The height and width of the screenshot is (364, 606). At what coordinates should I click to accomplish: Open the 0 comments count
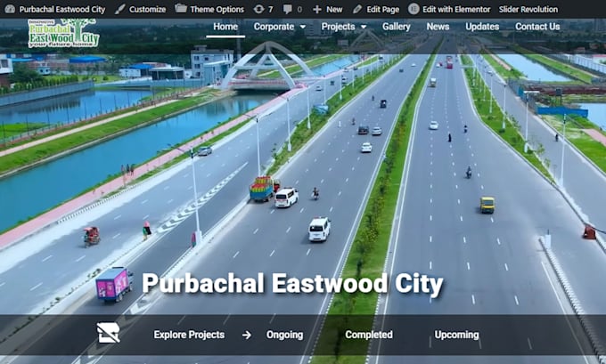coord(299,9)
